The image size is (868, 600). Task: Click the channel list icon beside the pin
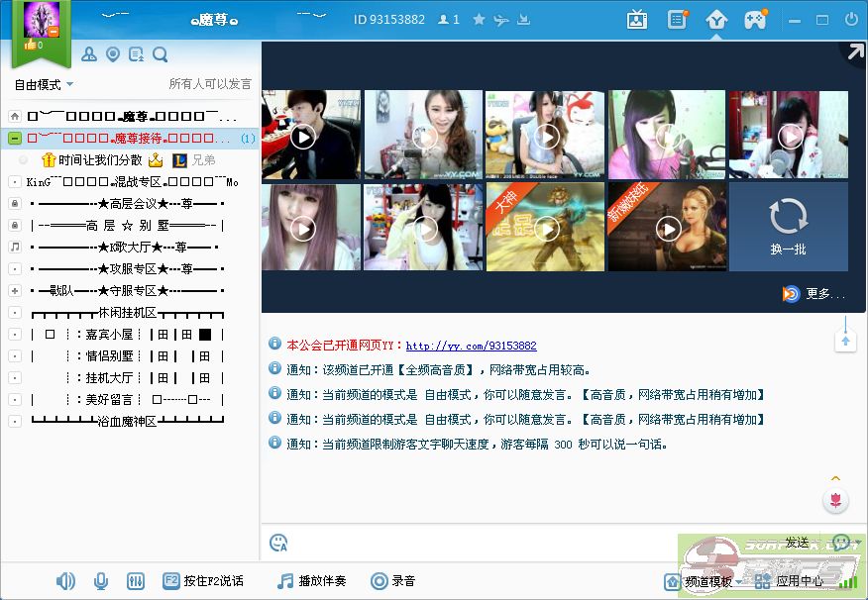click(x=136, y=54)
